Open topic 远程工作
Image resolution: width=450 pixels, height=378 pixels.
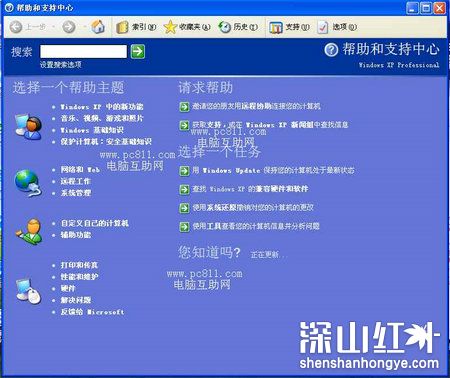pyautogui.click(x=76, y=181)
